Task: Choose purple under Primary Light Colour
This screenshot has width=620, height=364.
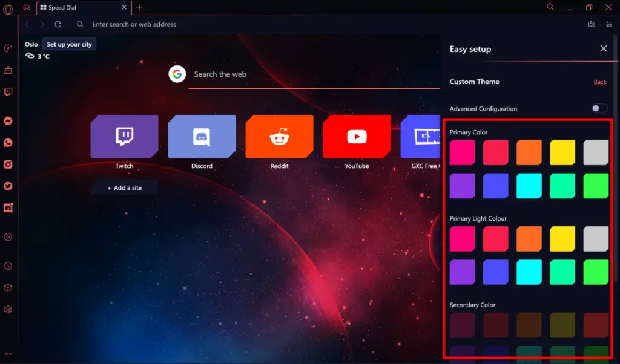Action: pos(462,272)
